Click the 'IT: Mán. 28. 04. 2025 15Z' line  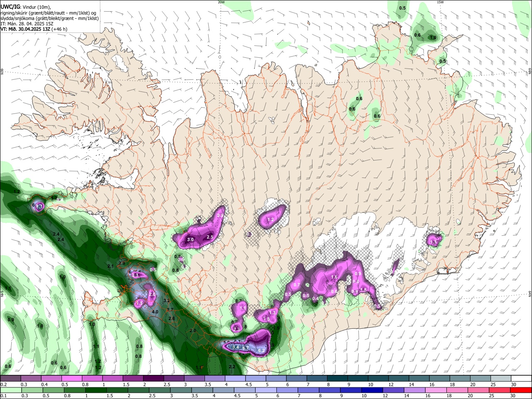click(x=27, y=24)
